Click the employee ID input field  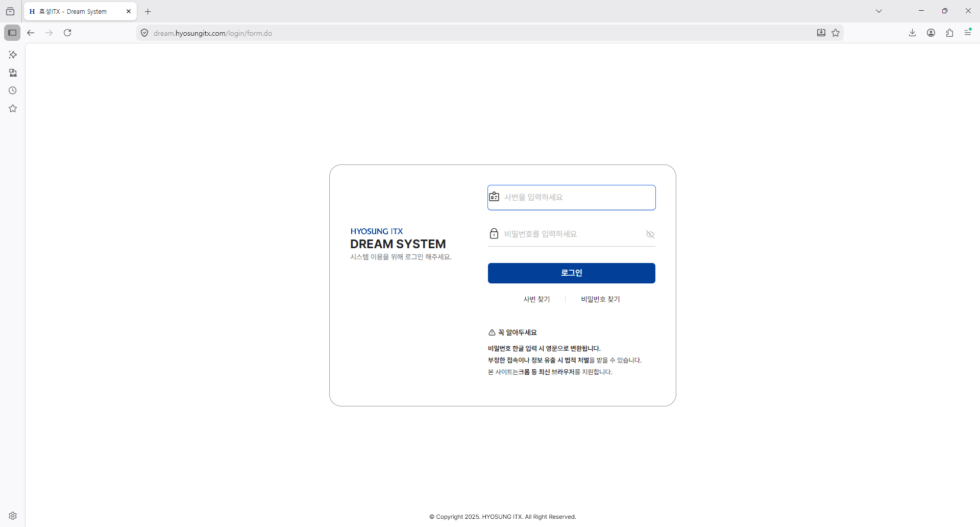(x=572, y=198)
